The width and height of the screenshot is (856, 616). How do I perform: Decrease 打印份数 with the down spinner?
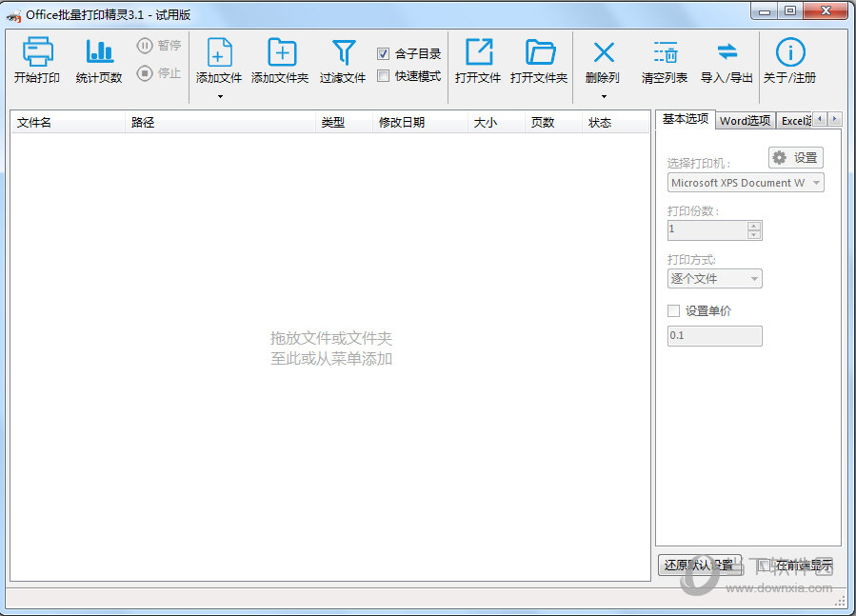754,235
